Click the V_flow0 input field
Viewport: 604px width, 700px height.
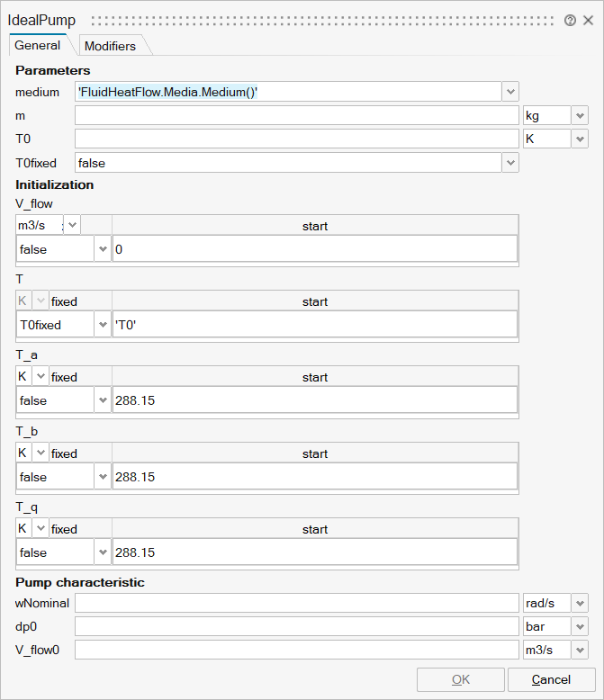[297, 650]
